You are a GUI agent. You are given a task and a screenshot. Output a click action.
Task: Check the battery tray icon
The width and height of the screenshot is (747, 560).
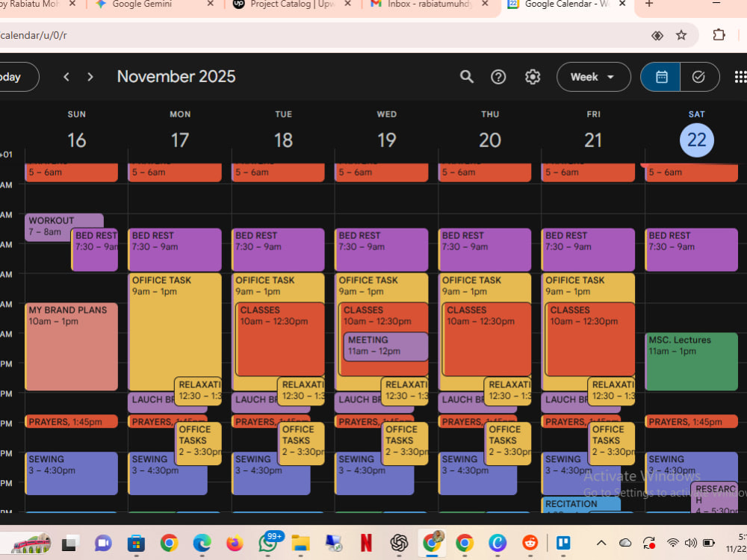tap(709, 542)
